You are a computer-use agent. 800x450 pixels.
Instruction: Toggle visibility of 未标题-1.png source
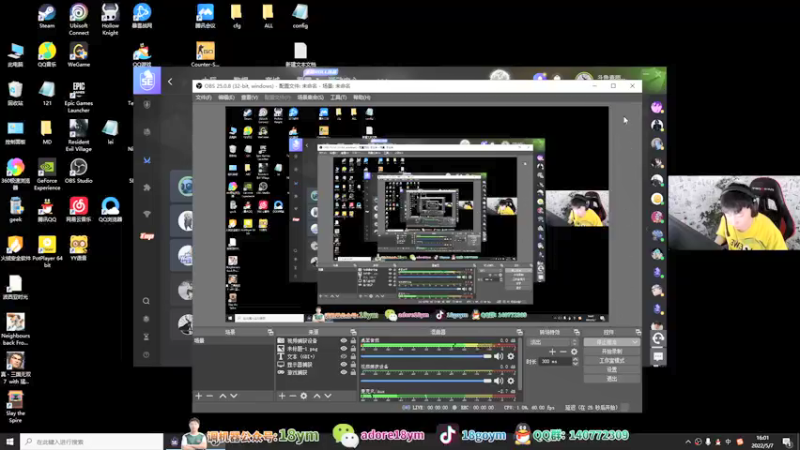[343, 348]
